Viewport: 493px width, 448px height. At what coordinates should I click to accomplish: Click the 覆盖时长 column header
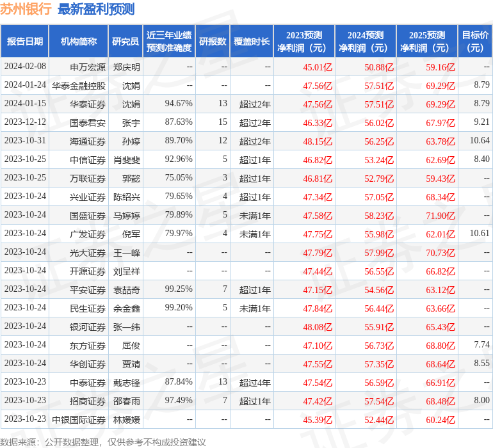(252, 41)
